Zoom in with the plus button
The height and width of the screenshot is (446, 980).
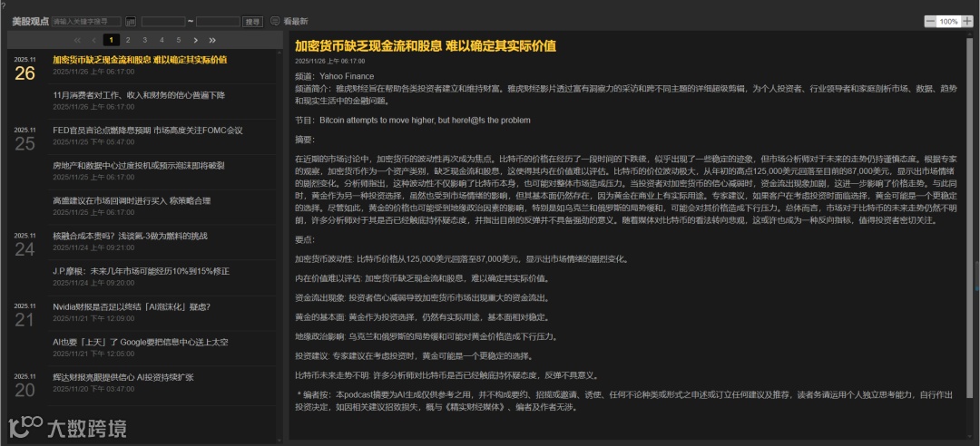coord(967,21)
